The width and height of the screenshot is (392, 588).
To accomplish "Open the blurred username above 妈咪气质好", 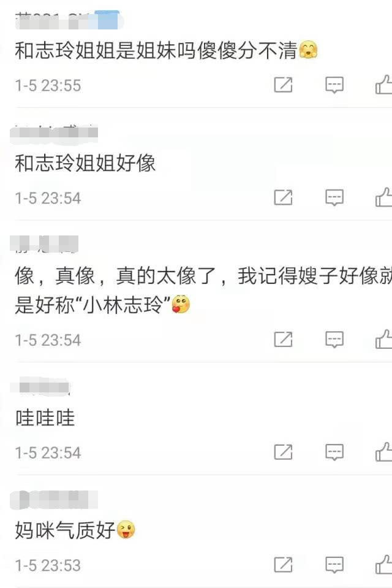I will point(54,500).
